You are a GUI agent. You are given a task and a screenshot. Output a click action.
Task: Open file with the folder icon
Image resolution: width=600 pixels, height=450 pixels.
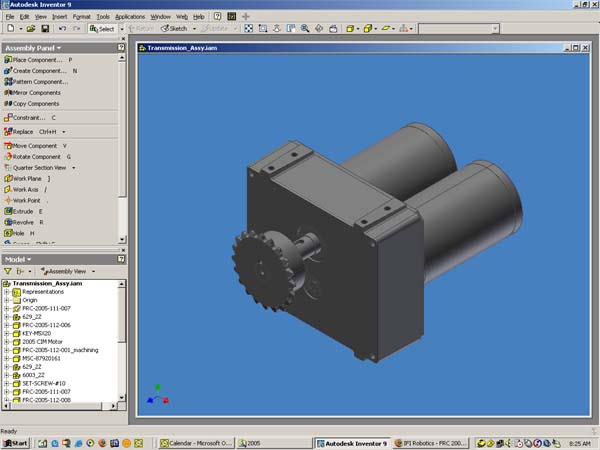pos(31,28)
